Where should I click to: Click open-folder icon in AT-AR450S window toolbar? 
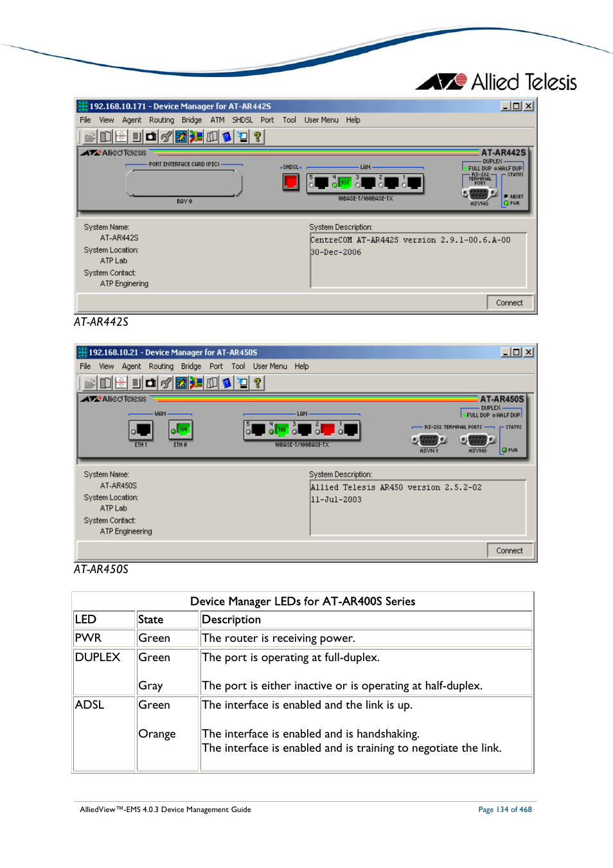click(x=90, y=384)
